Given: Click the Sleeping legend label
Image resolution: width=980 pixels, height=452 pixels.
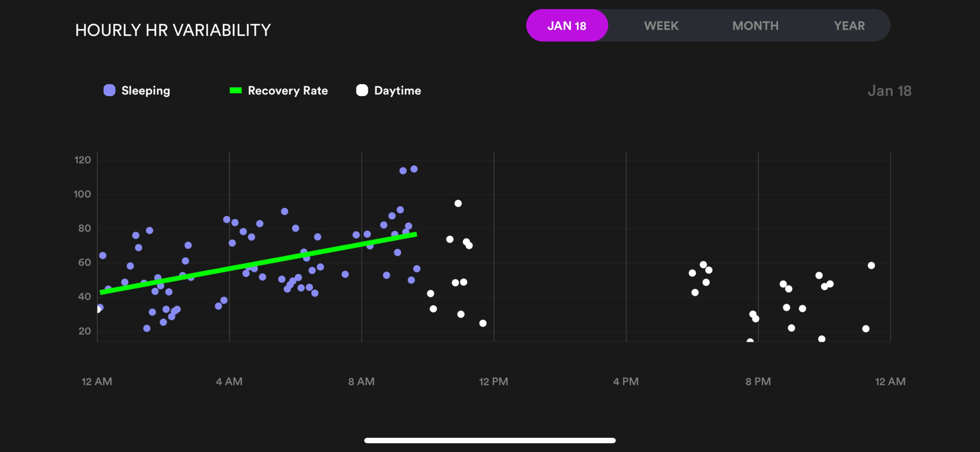Looking at the screenshot, I should [x=146, y=90].
